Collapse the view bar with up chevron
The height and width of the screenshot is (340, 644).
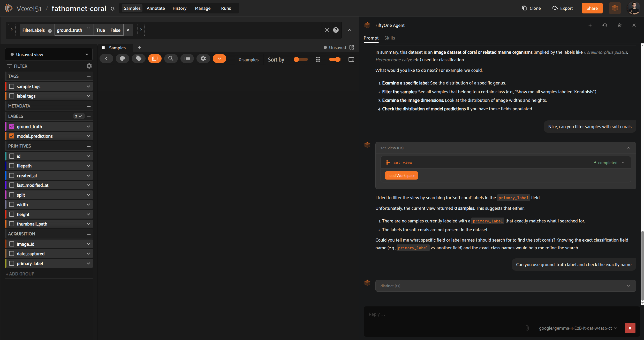tap(350, 30)
